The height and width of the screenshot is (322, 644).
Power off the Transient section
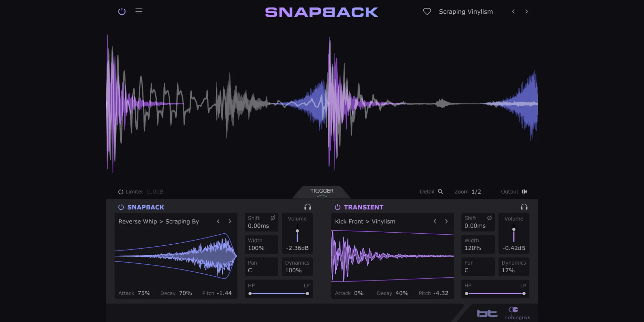(337, 207)
